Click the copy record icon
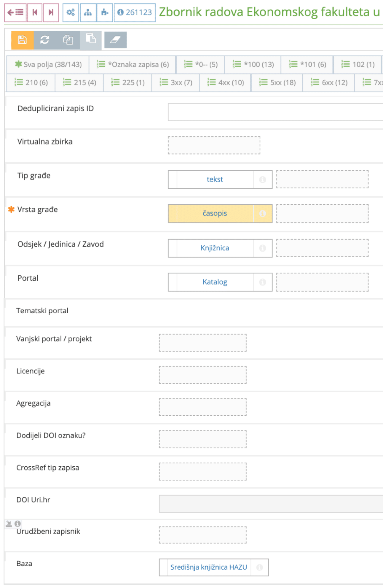 [x=68, y=40]
